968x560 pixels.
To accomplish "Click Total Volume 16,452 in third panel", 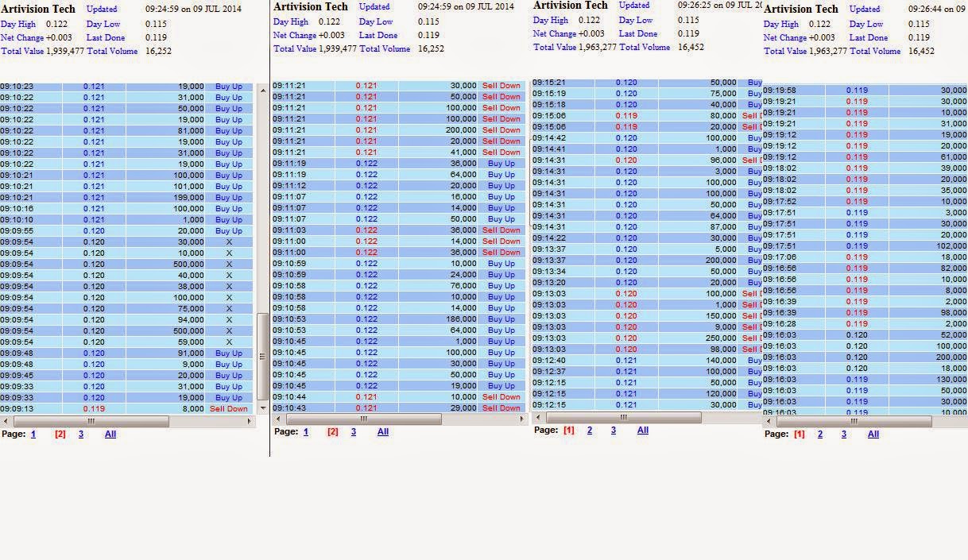I will [662, 48].
